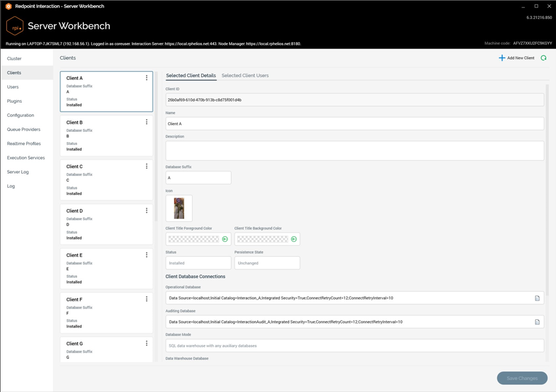Select the Client F card

[x=106, y=312]
